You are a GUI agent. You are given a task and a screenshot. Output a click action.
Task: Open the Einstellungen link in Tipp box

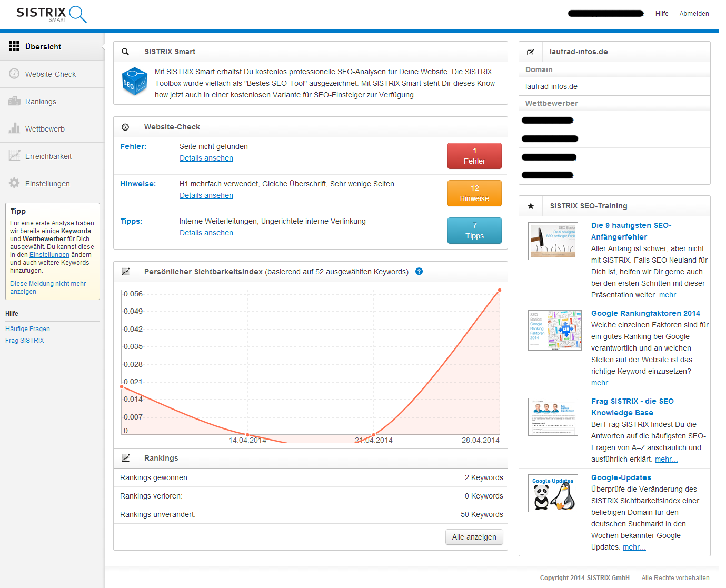click(49, 255)
